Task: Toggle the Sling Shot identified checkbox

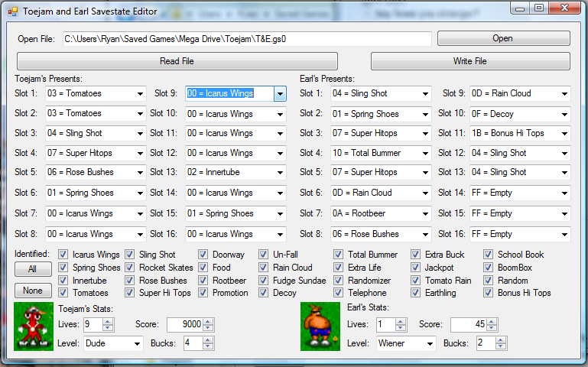Action: (130, 255)
